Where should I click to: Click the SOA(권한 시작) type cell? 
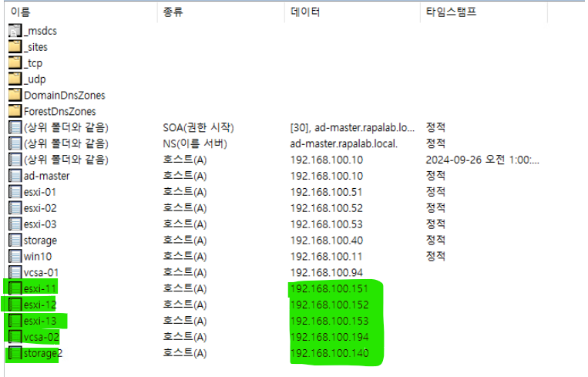point(198,127)
